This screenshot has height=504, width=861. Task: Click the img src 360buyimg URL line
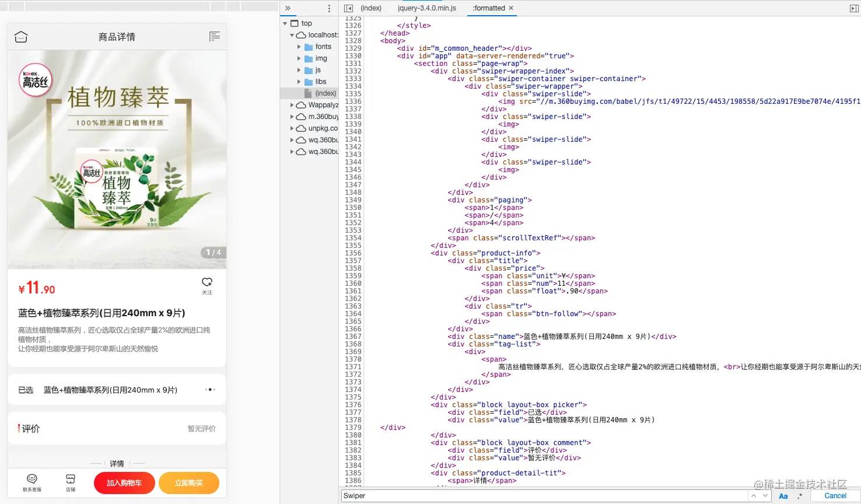point(680,101)
